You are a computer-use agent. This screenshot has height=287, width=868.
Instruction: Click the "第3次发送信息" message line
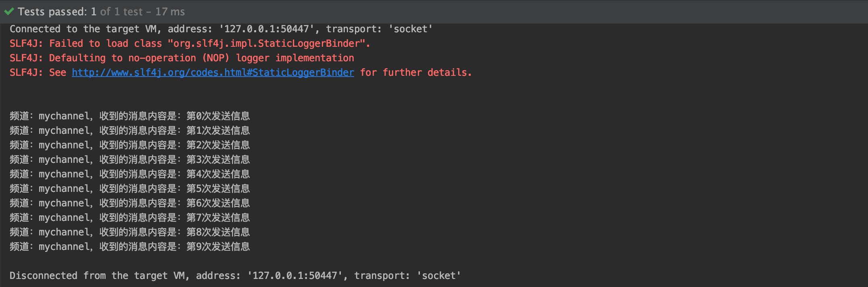(129, 160)
